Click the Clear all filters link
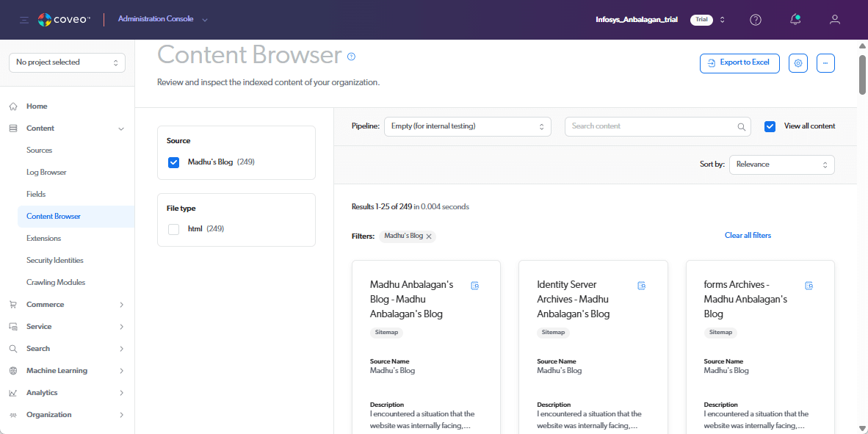868x434 pixels. [748, 236]
